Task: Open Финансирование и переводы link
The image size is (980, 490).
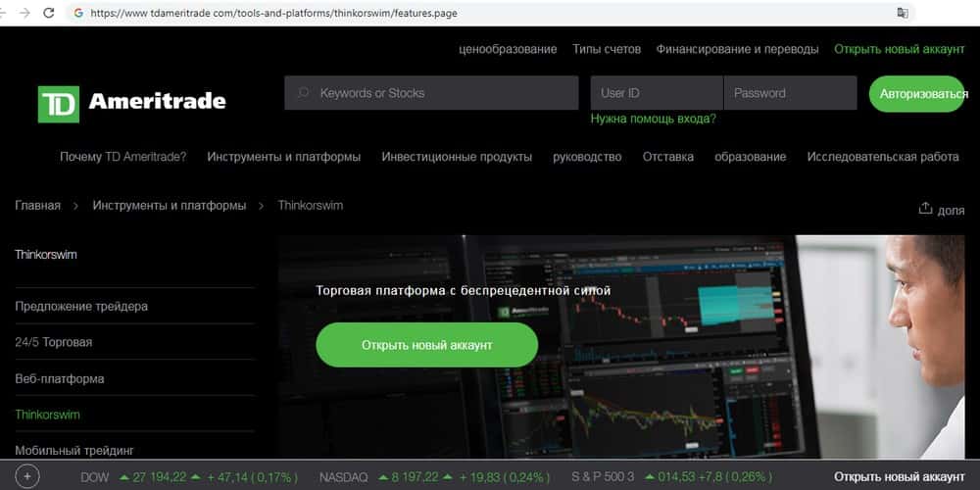Action: (738, 49)
